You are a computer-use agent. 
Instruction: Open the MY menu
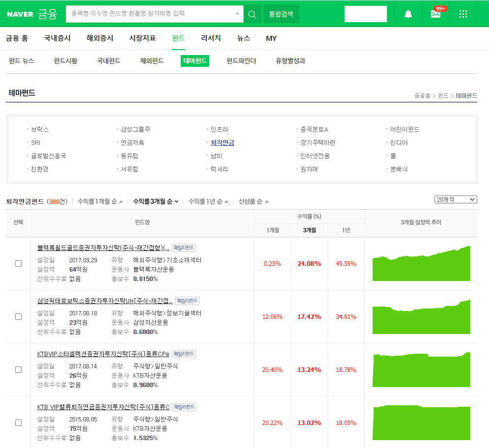tap(272, 38)
